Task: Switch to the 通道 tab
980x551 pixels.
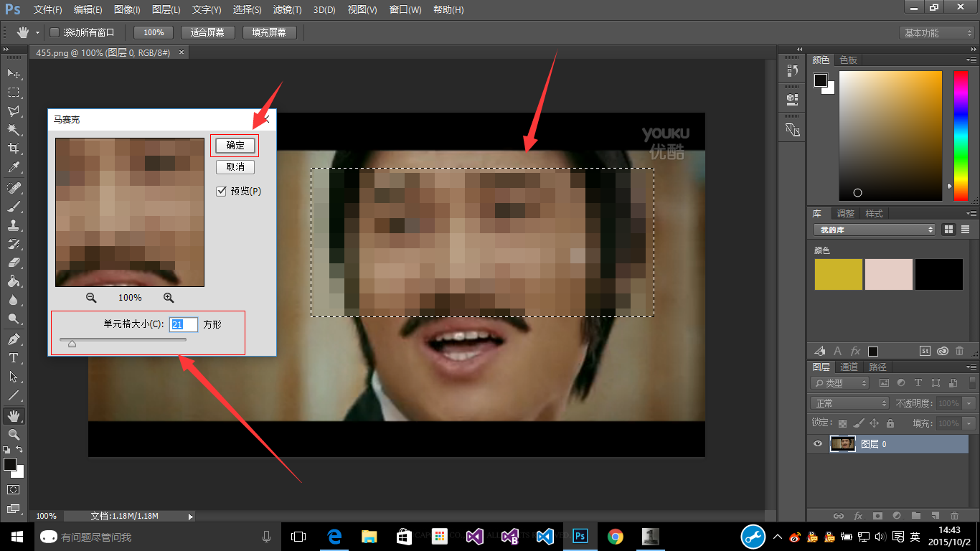Action: (x=849, y=367)
